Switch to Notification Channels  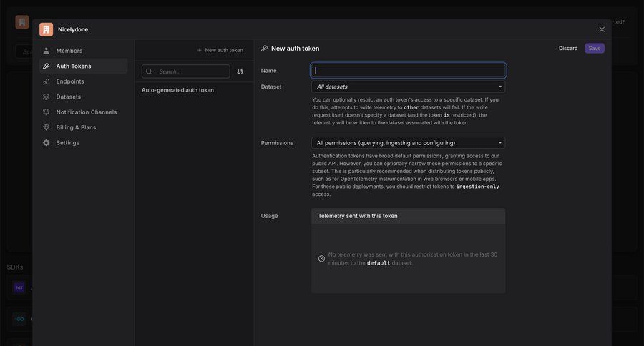(x=84, y=112)
